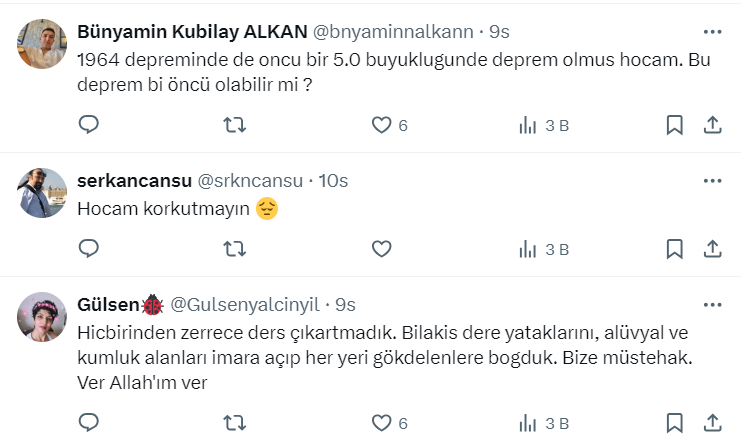This screenshot has width=741, height=445.
Task: Reply to serkancansu's tweet
Action: (88, 248)
